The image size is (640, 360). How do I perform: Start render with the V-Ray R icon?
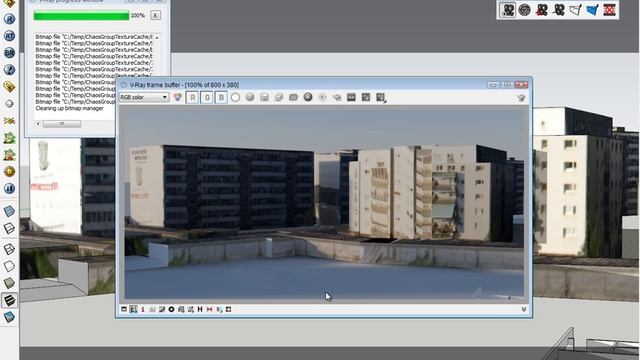9,19
